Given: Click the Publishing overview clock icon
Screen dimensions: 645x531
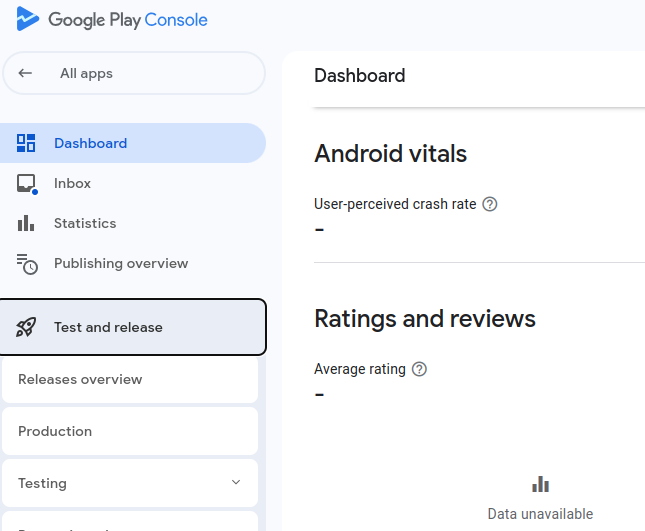Looking at the screenshot, I should [26, 264].
